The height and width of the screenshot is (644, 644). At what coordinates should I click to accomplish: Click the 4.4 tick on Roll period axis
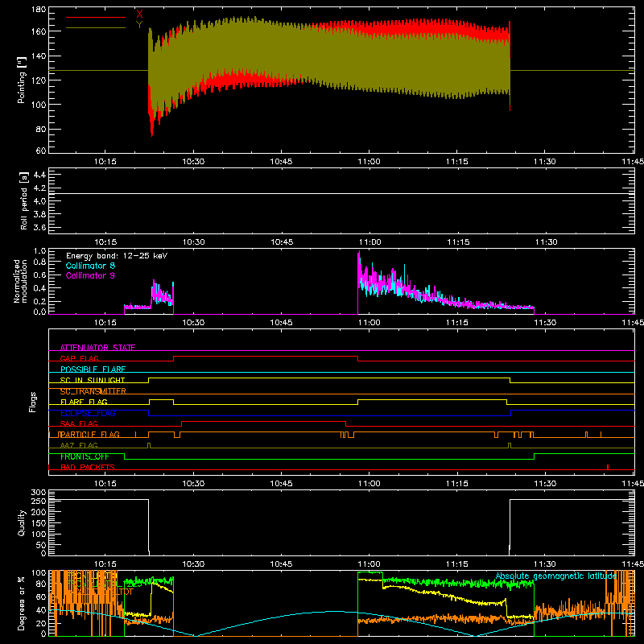[x=39, y=175]
